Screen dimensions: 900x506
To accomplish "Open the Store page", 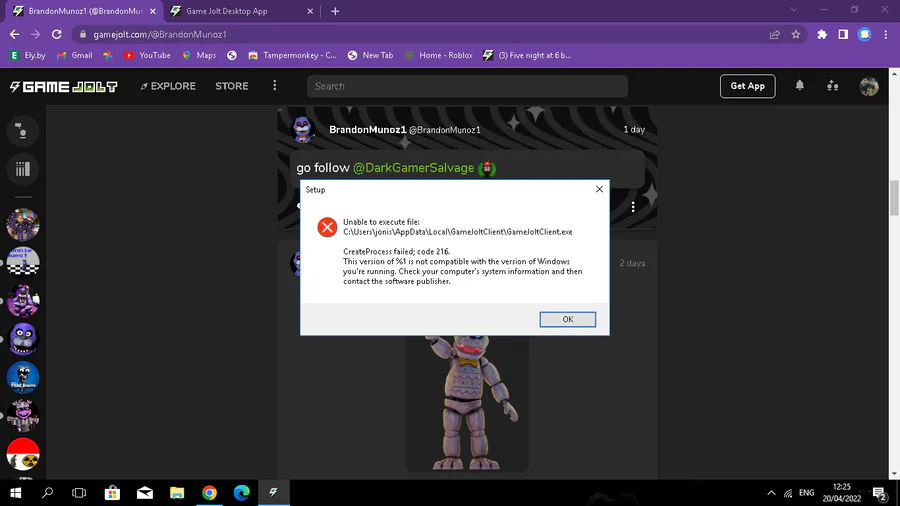I will tap(232, 86).
